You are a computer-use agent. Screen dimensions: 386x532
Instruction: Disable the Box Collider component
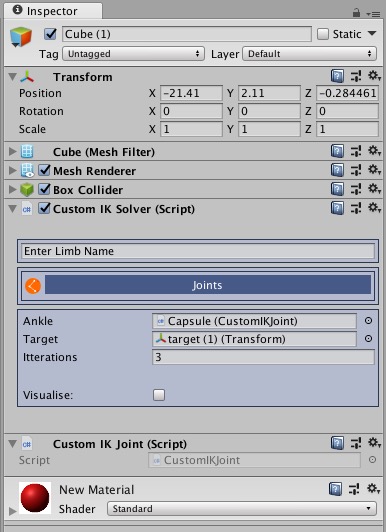[44, 189]
